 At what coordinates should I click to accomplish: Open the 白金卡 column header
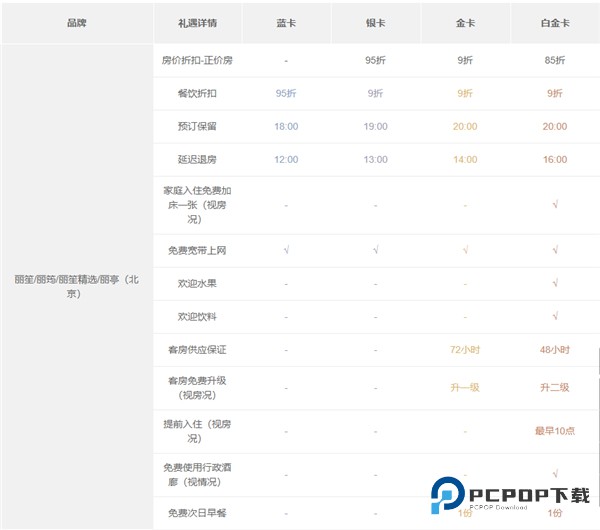554,22
